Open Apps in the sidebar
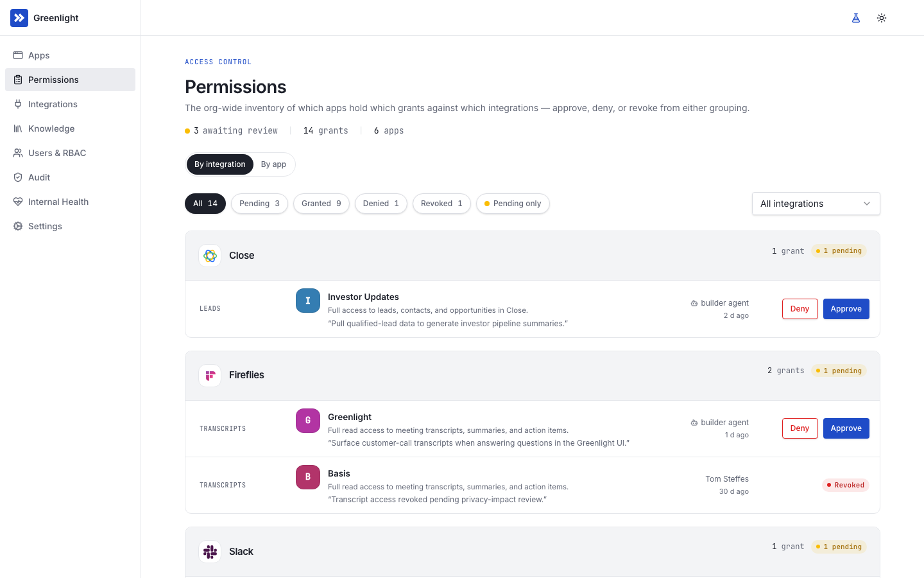924x578 pixels. (70, 55)
